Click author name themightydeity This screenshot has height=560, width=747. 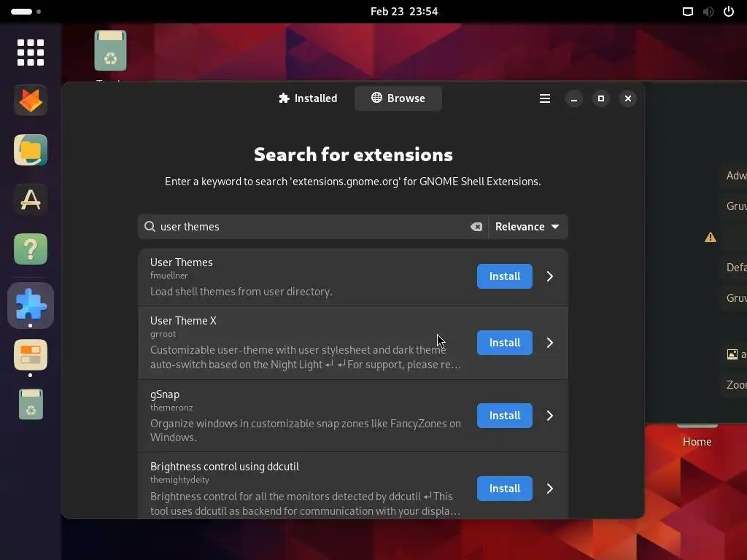point(179,480)
